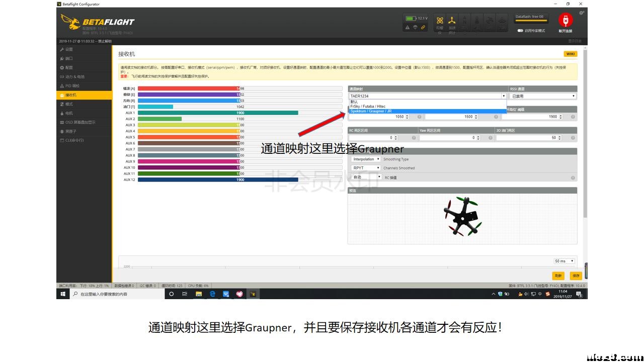Viewport: 644px width, 362px height.
Task: Click the RC deadband field showing 0
Action: coord(373,137)
